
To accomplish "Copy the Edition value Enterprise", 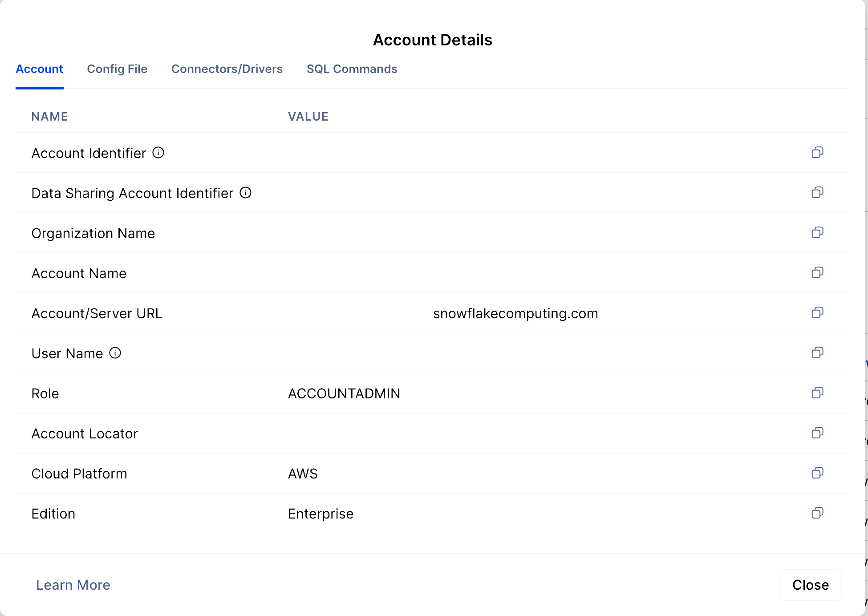I will click(817, 513).
